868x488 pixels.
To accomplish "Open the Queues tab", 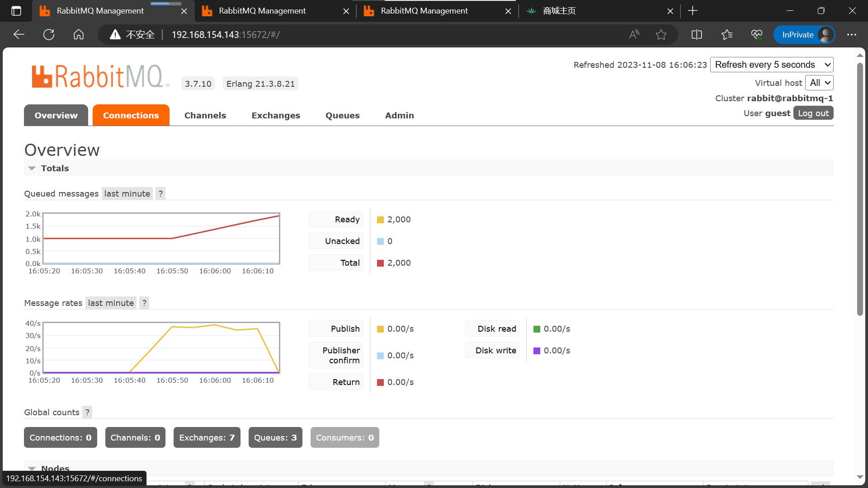I will tap(343, 115).
